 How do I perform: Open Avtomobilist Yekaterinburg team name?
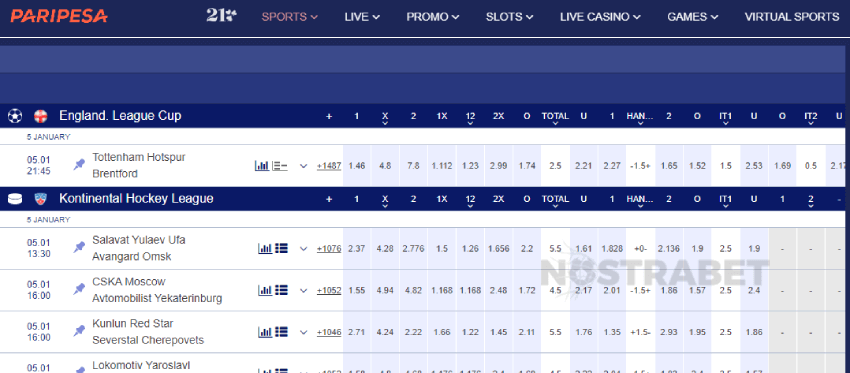(x=157, y=299)
